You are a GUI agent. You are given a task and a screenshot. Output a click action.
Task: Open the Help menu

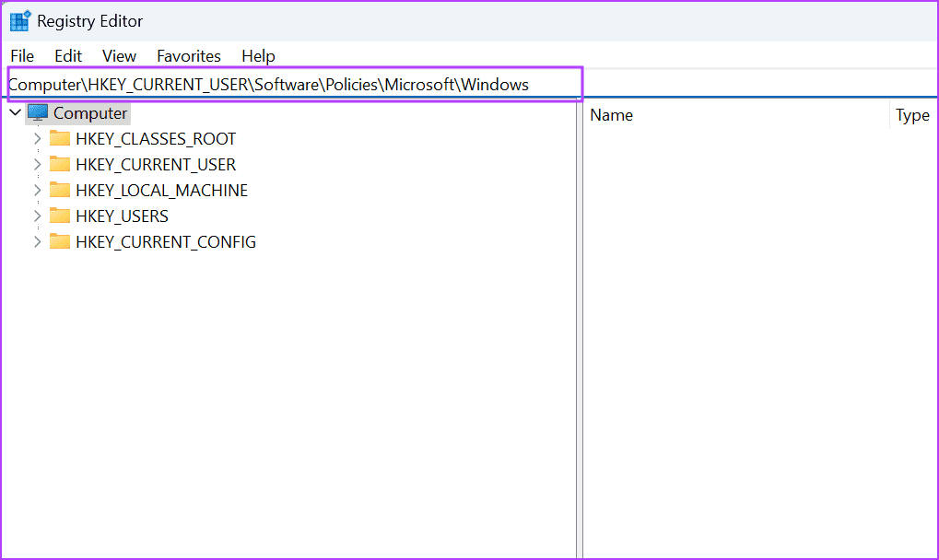click(258, 56)
